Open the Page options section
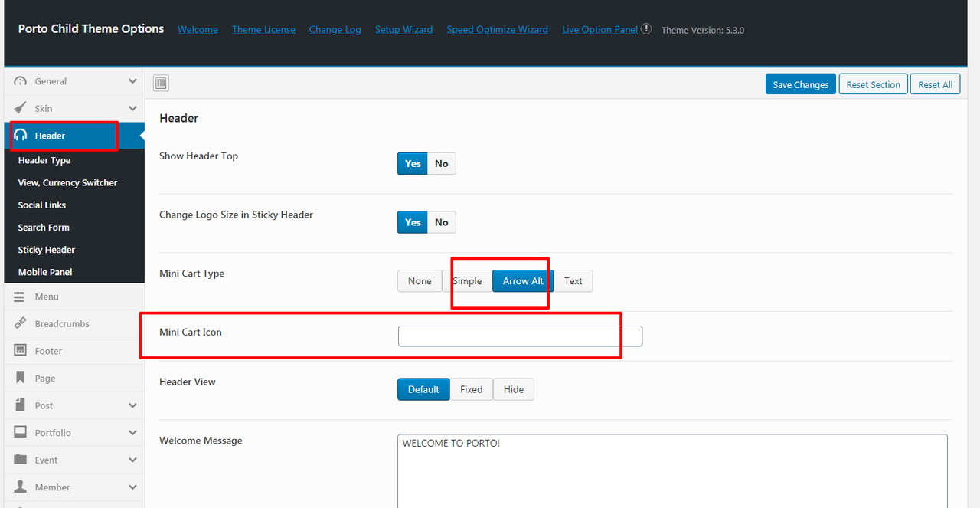The width and height of the screenshot is (980, 508). pyautogui.click(x=74, y=378)
